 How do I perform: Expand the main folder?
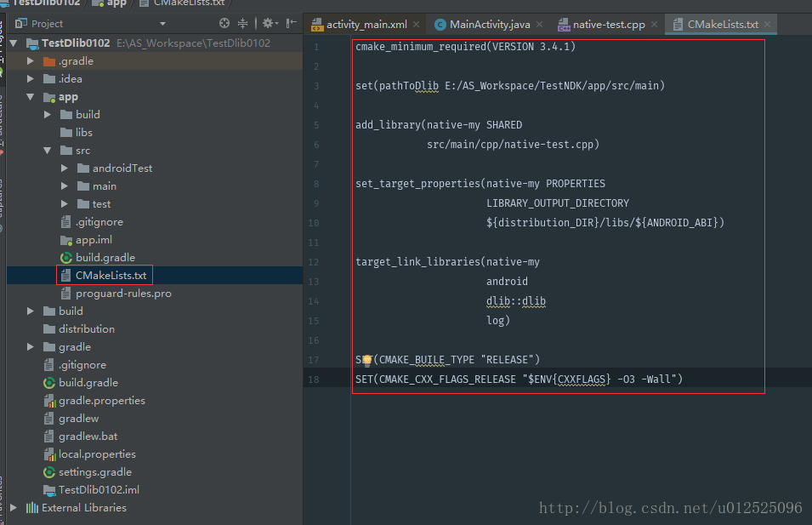(65, 186)
